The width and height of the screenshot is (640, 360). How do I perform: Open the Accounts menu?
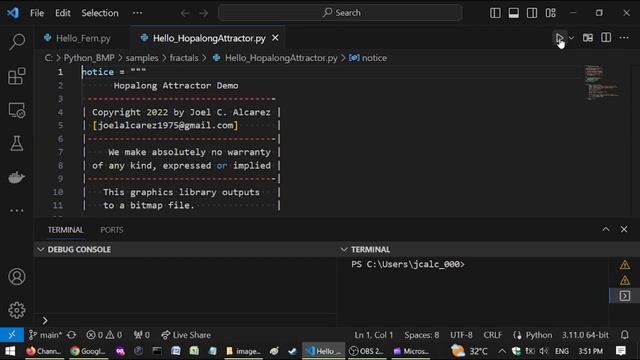point(17,277)
